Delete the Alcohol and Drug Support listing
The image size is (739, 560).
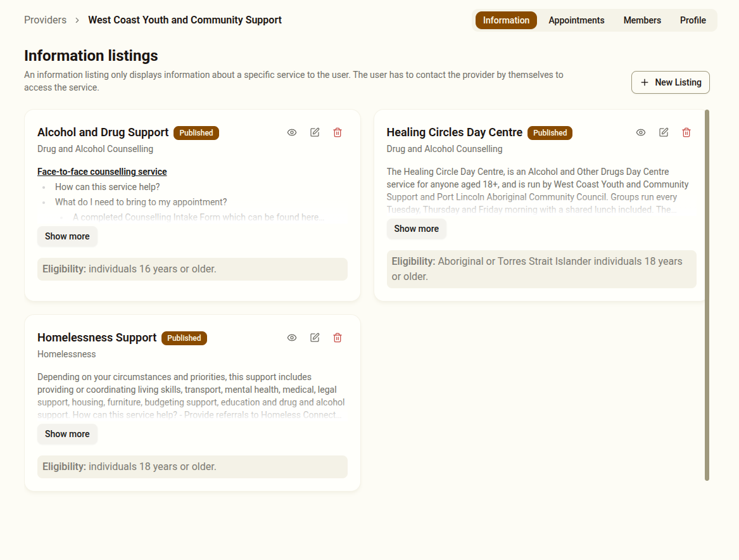pos(338,132)
